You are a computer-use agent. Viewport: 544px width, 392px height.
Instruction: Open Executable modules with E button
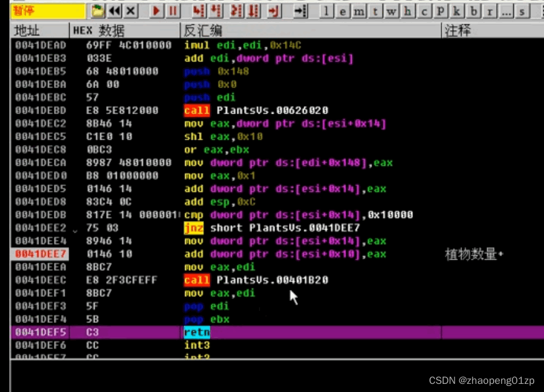click(x=343, y=12)
